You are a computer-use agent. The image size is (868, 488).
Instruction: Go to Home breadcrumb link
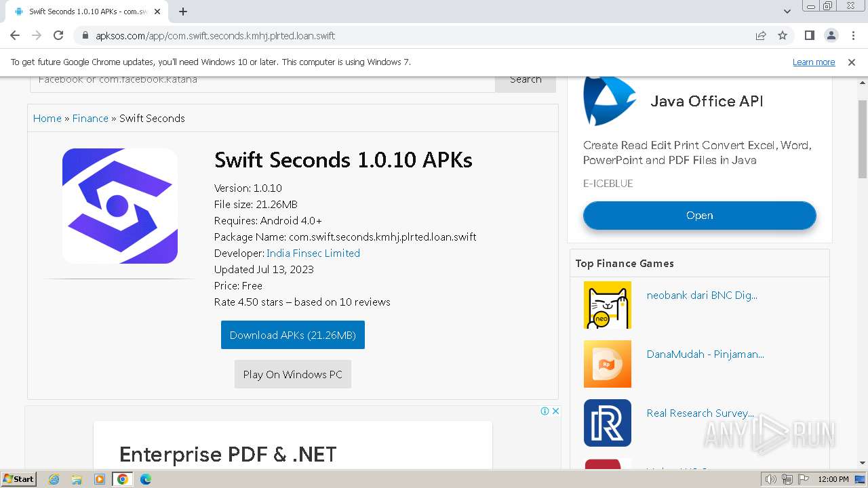pyautogui.click(x=47, y=118)
